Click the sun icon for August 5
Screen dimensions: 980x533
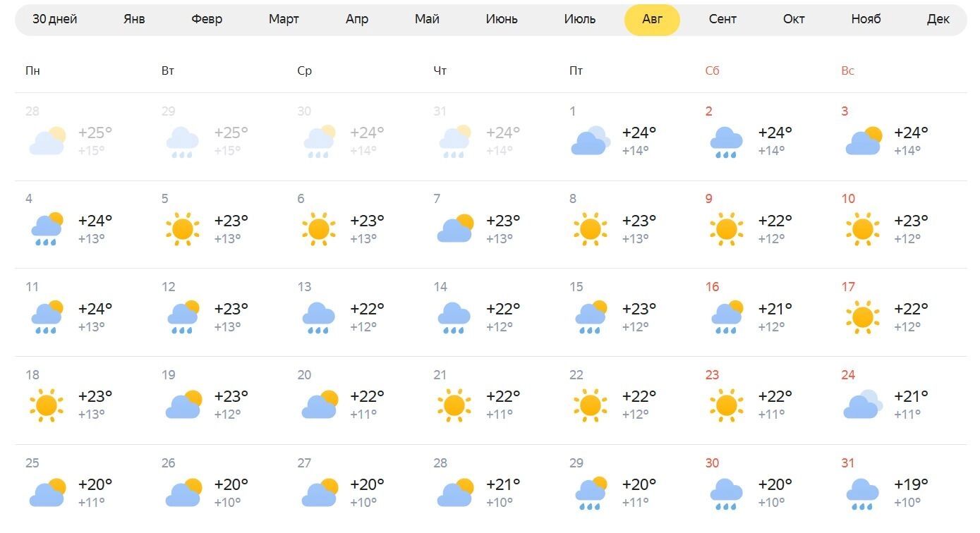[182, 229]
